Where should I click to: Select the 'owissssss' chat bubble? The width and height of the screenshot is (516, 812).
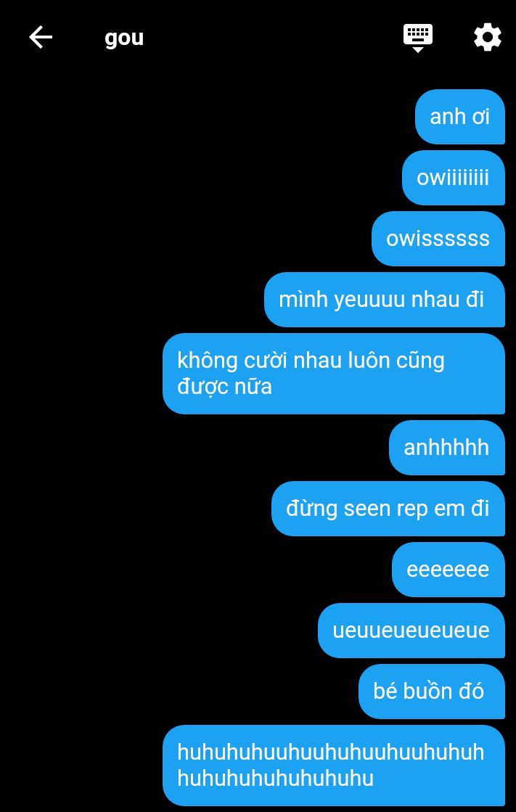(x=438, y=239)
